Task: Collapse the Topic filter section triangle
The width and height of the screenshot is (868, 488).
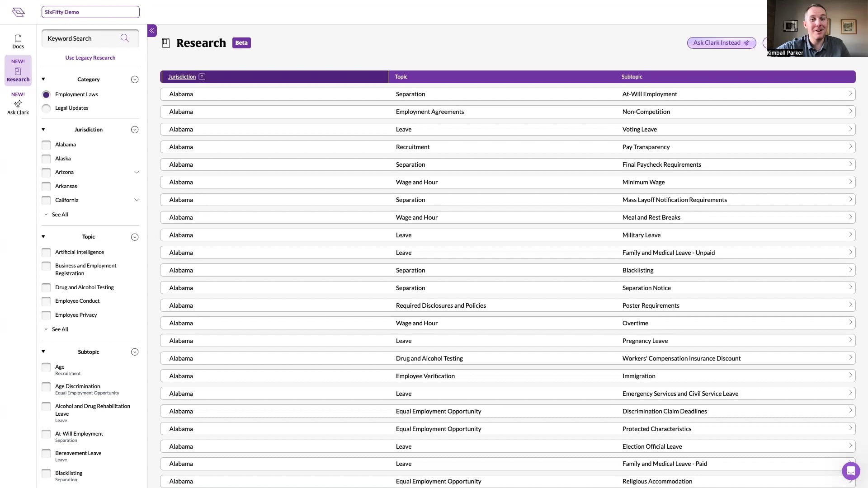Action: [43, 237]
